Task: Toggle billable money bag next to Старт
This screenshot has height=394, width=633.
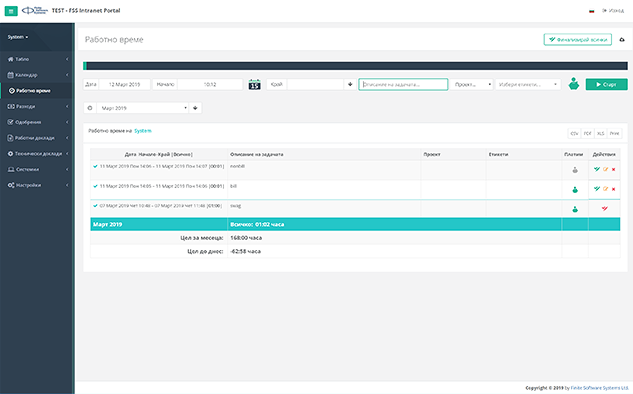Action: (x=574, y=84)
